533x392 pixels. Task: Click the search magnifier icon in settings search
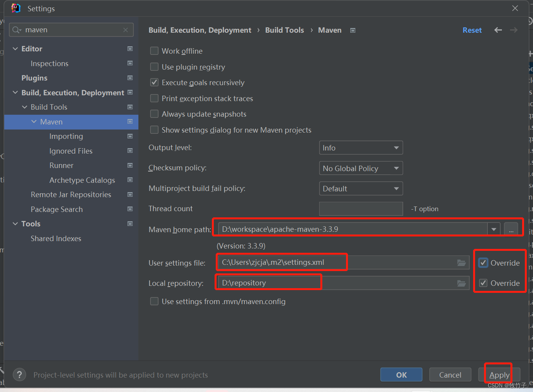coord(16,30)
